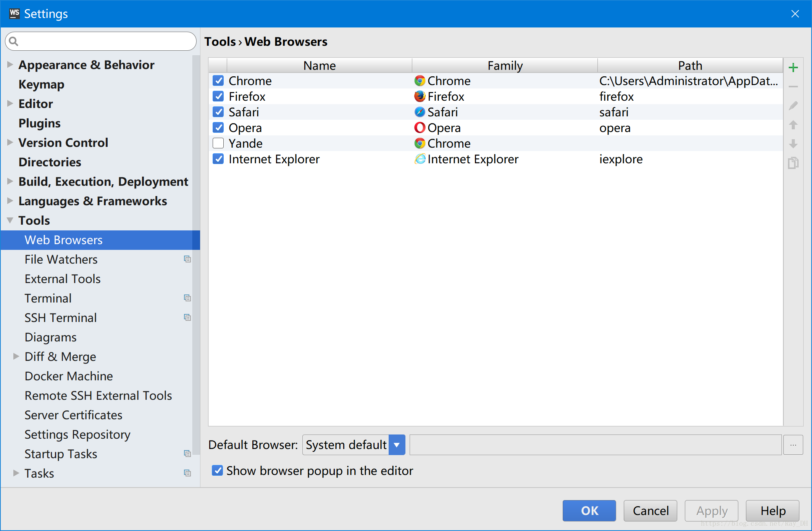
Task: Click the Opera family icon
Action: (420, 128)
